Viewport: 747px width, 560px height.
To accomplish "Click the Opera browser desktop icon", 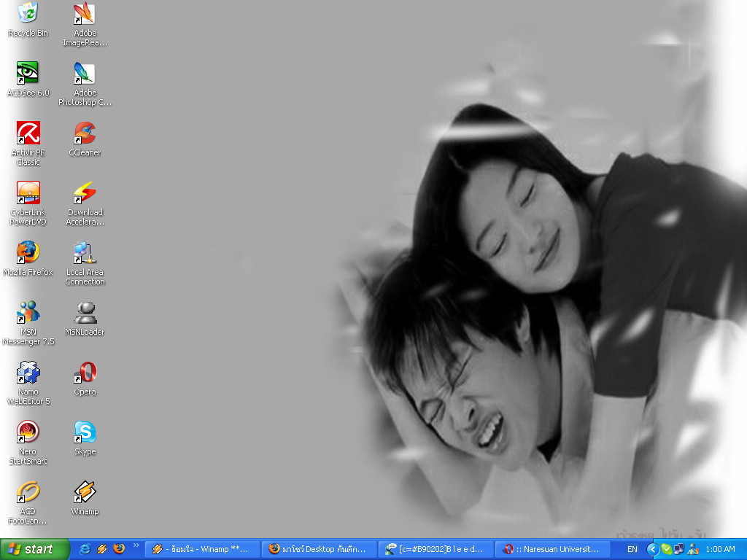I will tap(85, 378).
